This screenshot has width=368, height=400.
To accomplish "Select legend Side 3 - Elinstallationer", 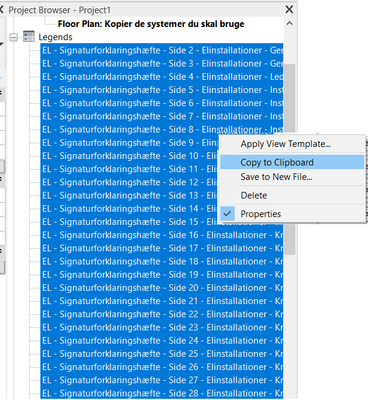I will pyautogui.click(x=162, y=64).
